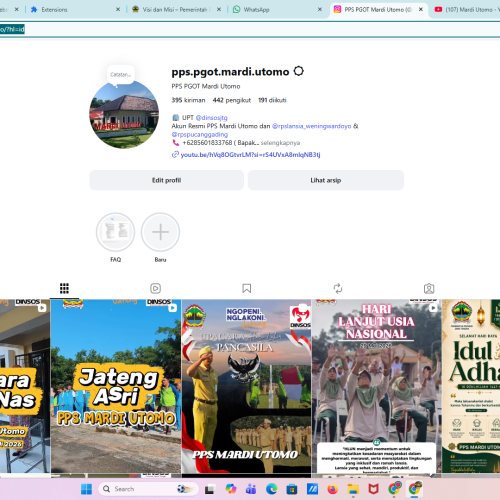Click the phone number +6285601833768 text
Image resolution: width=500 pixels, height=500 pixels.
tap(207, 143)
